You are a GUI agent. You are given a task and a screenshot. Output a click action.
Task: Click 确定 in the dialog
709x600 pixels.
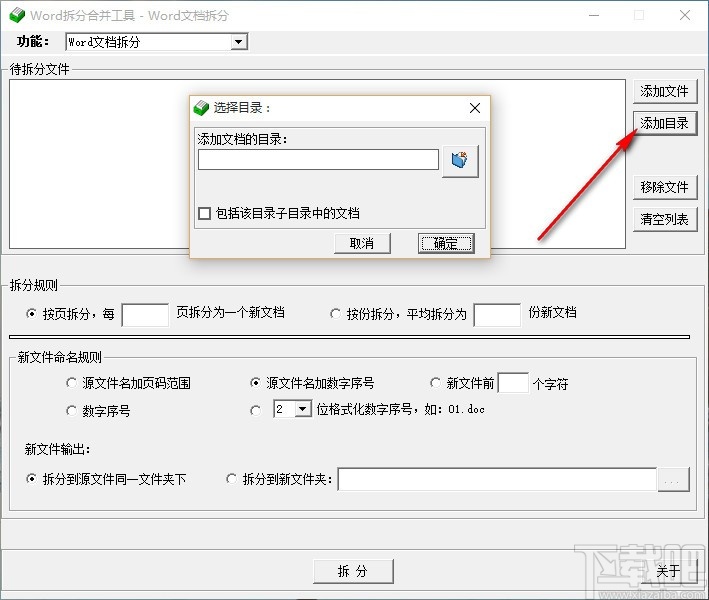pos(446,244)
